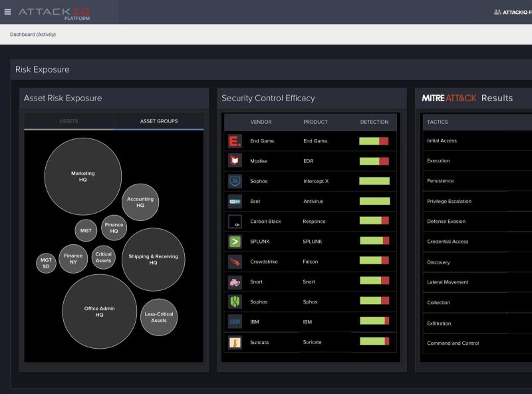Select the IBM vendor icon
532x394 pixels.
(236, 322)
